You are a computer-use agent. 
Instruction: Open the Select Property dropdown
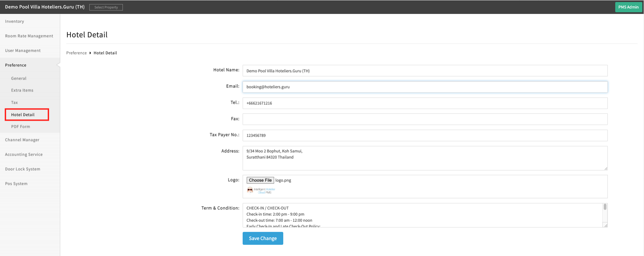(106, 7)
